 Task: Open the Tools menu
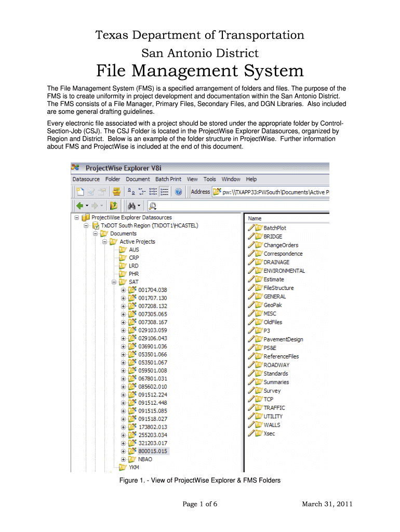pyautogui.click(x=210, y=179)
